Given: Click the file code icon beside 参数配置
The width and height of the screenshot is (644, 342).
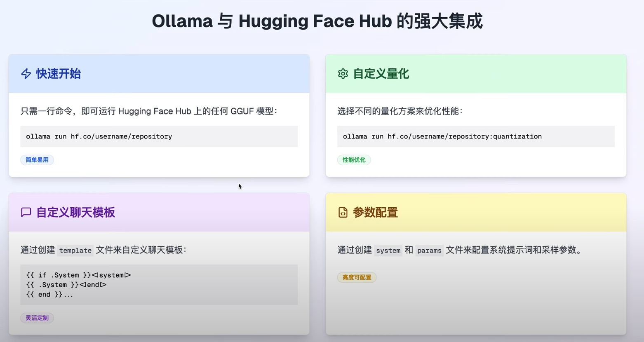Looking at the screenshot, I should pos(343,212).
